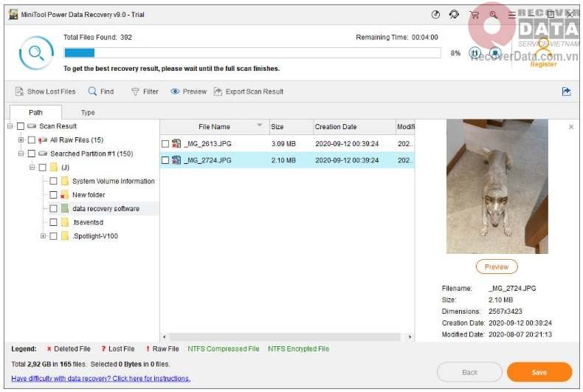Check the data recovery software checkbox
The height and width of the screenshot is (392, 583).
tap(54, 209)
